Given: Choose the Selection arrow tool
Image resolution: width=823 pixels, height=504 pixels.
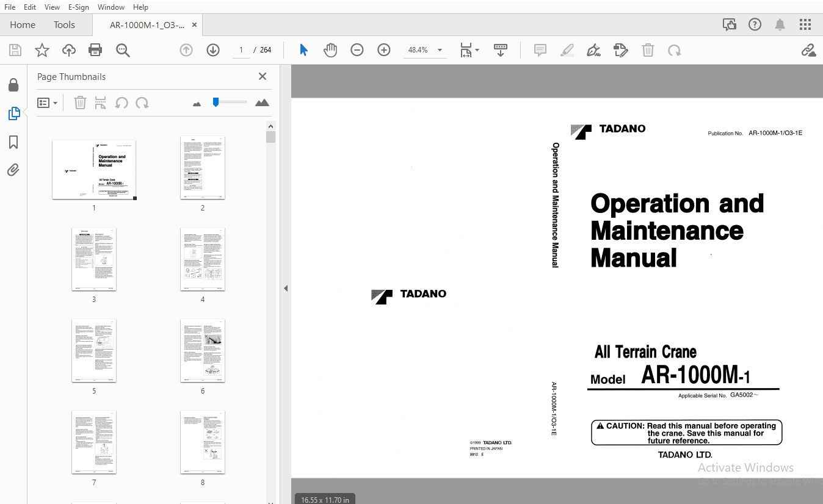Looking at the screenshot, I should tap(303, 50).
